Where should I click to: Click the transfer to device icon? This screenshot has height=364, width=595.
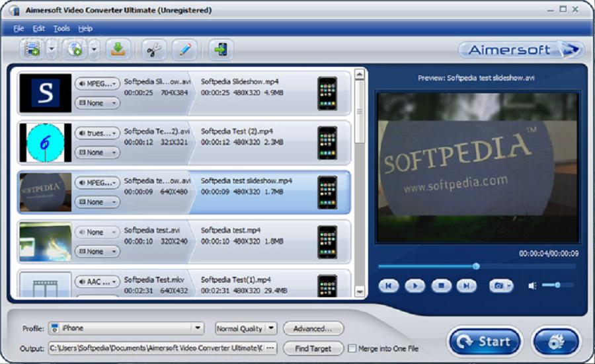coord(221,50)
